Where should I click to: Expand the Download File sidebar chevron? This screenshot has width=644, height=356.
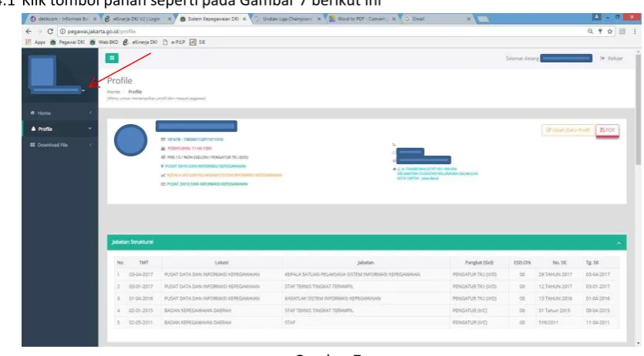click(x=90, y=145)
